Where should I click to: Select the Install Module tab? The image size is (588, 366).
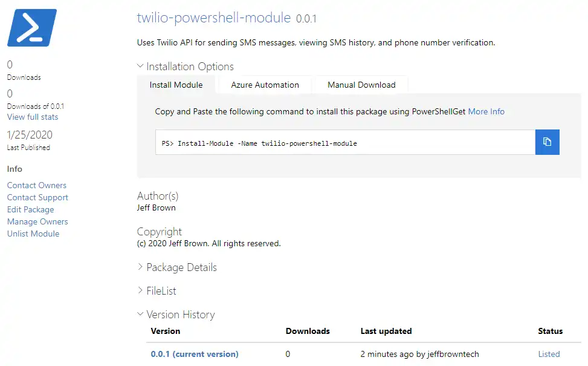(x=176, y=85)
